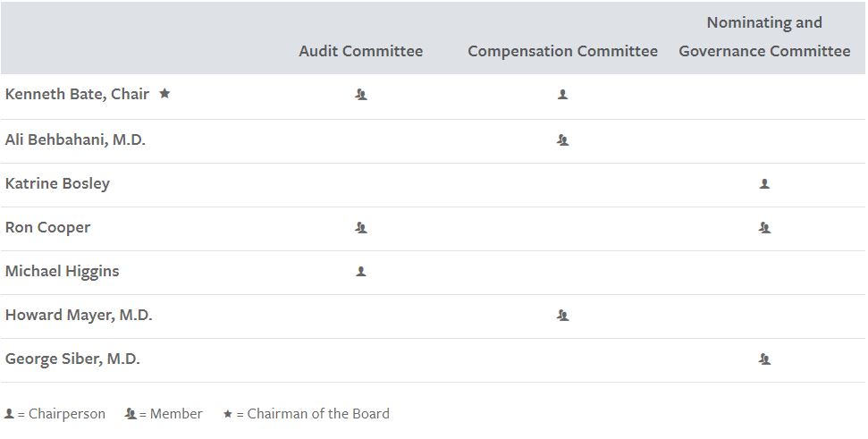The height and width of the screenshot is (439, 868).
Task: Click Kenneth Bate's Compensation Committee chairperson icon
Action: [x=562, y=94]
